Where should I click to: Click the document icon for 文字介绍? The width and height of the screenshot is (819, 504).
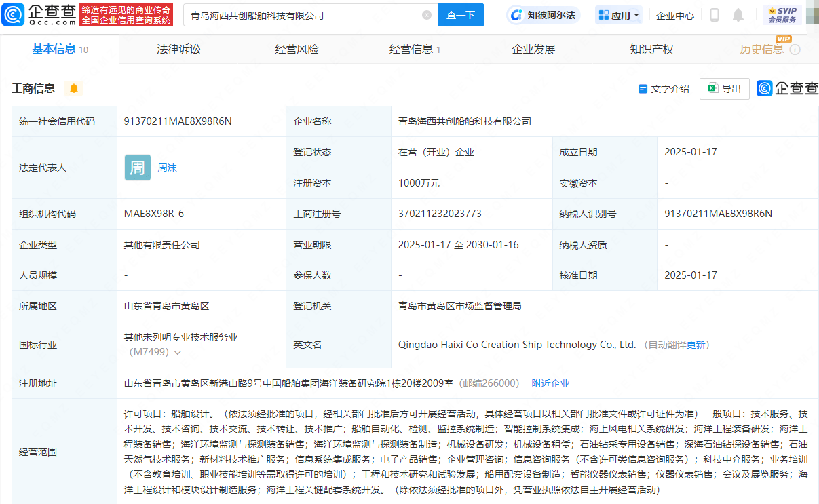tap(642, 88)
